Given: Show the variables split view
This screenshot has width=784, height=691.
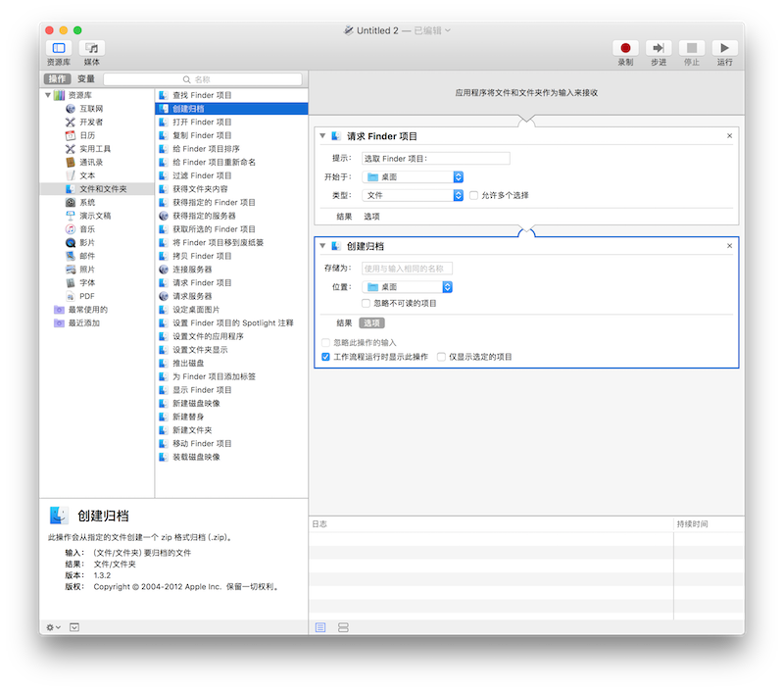Looking at the screenshot, I should pyautogui.click(x=343, y=627).
